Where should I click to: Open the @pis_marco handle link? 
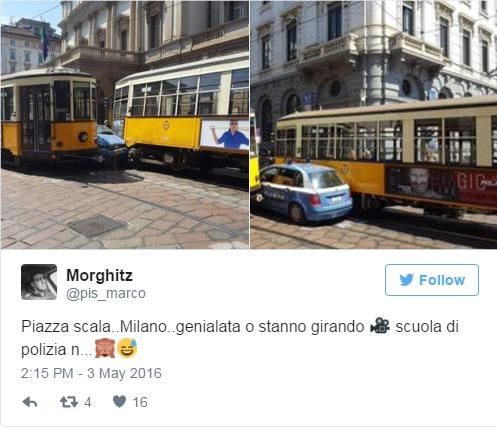click(106, 294)
